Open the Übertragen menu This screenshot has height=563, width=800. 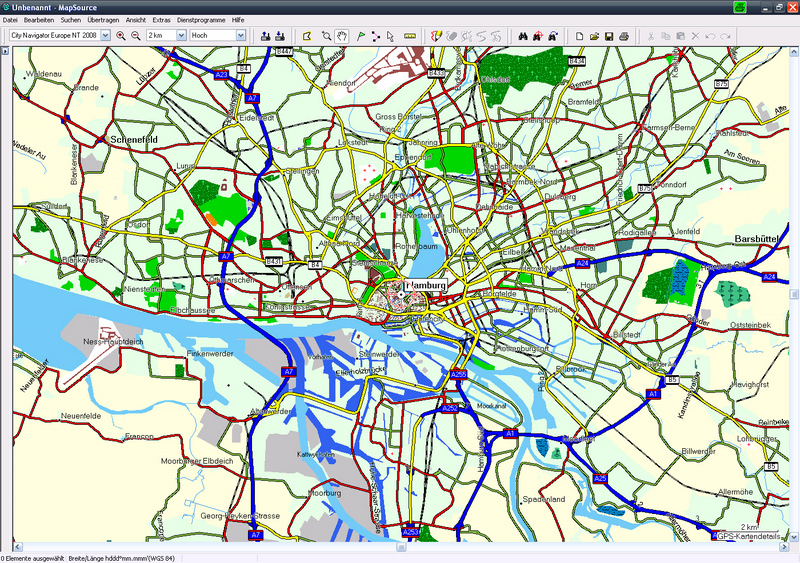coord(103,20)
